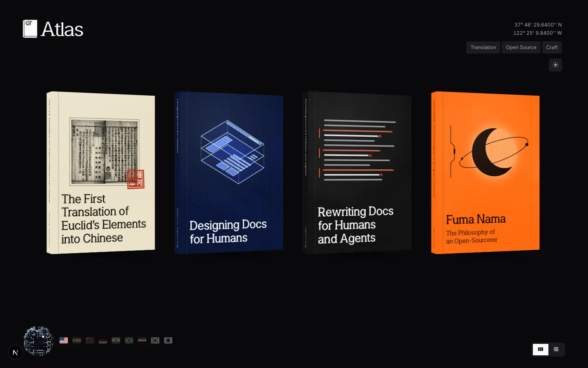
Task: Filter books by Open Source tag
Action: click(521, 47)
